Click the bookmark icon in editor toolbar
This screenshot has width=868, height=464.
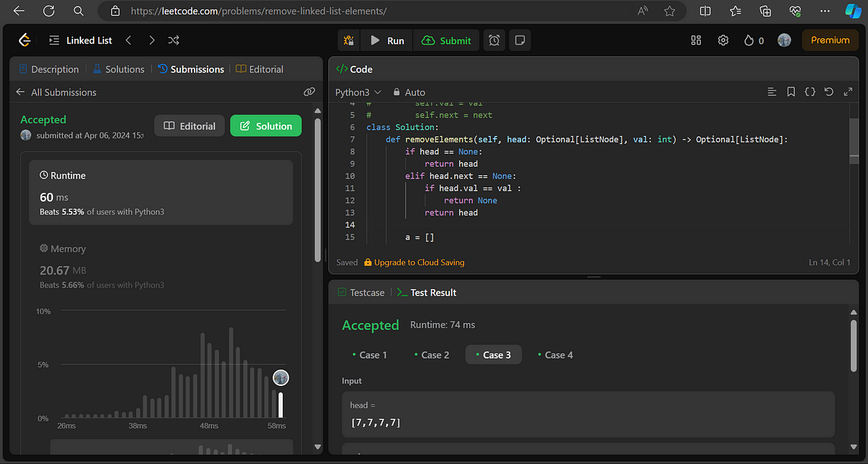(791, 92)
